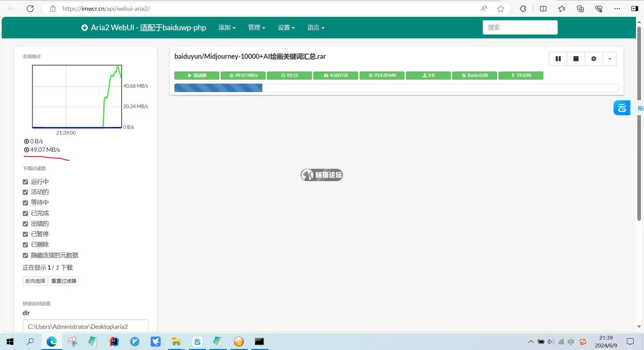Switch to Edge in the taskbar
Viewport: 644px width, 350px height.
pos(51,342)
